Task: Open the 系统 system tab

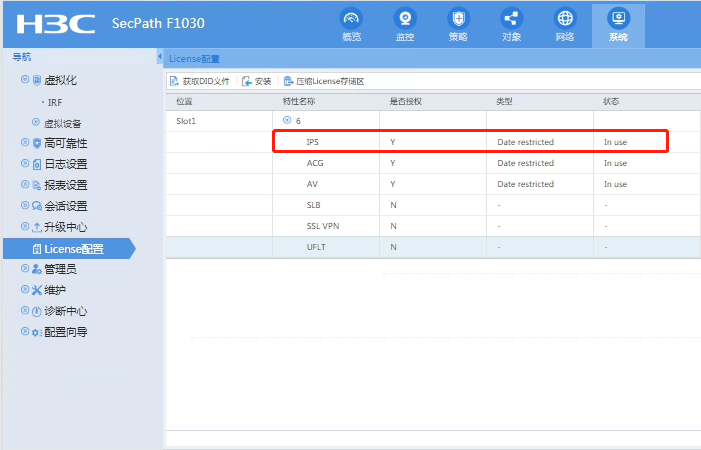Action: [x=618, y=25]
